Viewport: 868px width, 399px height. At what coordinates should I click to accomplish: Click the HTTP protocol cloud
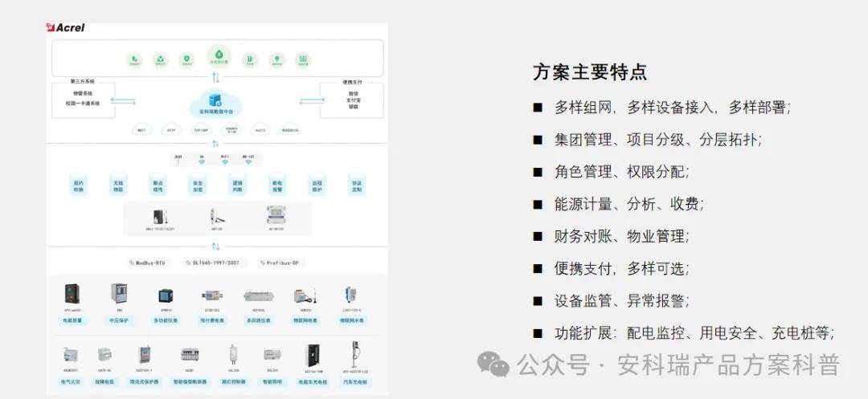[171, 130]
